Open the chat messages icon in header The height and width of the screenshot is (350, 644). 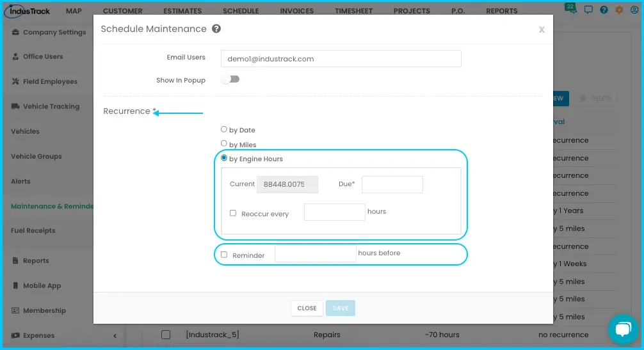click(x=588, y=10)
